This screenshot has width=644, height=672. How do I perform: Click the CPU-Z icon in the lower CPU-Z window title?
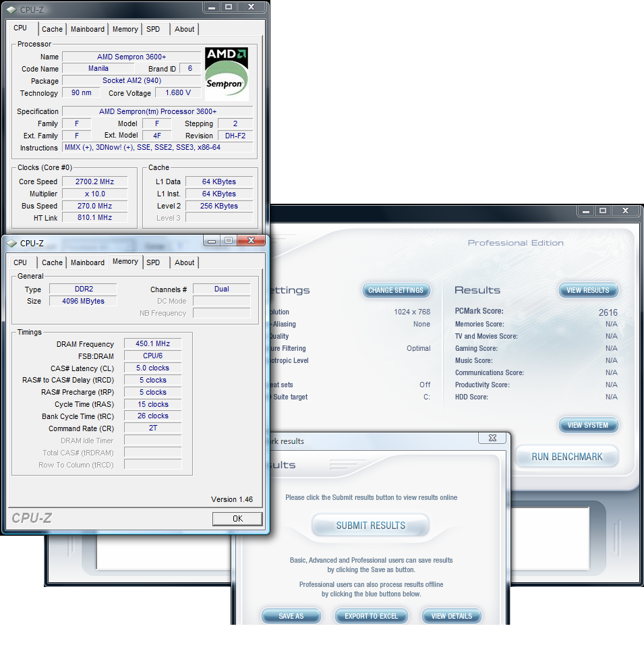point(11,243)
